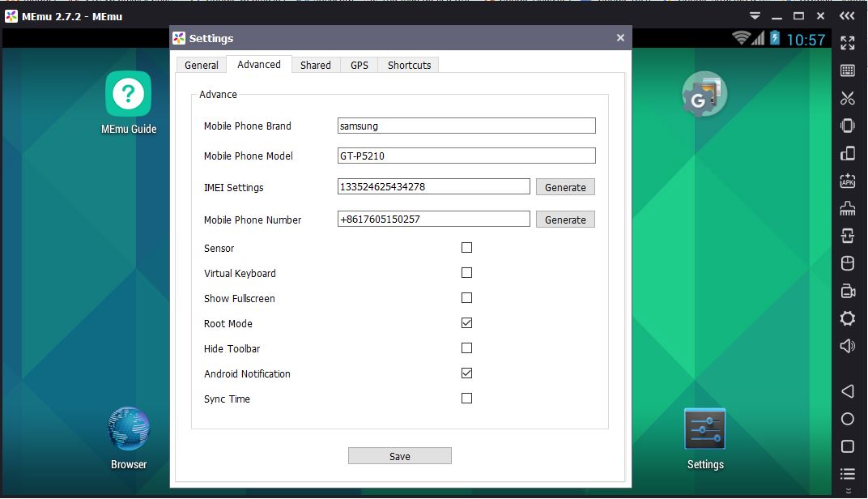Tick the Show Fullscreen checkbox
Screen dimensions: 868x499
click(x=466, y=298)
